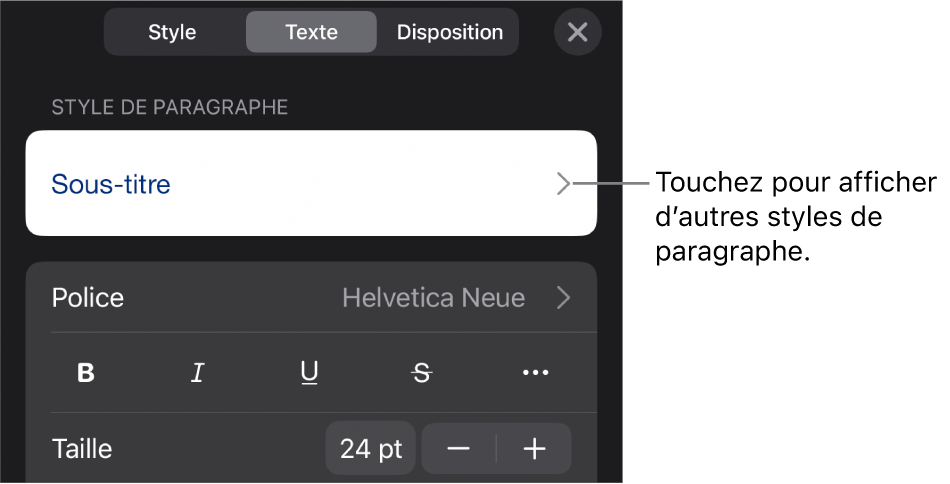Image resolution: width=950 pixels, height=484 pixels.
Task: Expand paragraph styles via Sous-titre chevron
Action: pos(565,184)
